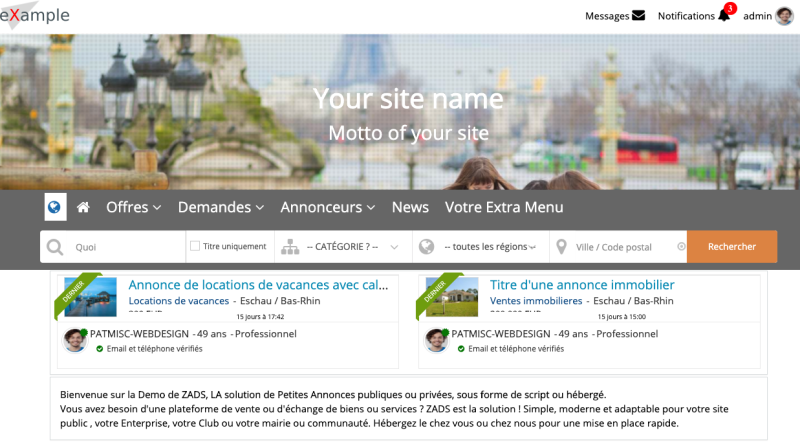Expand the Demandes menu

(x=220, y=207)
